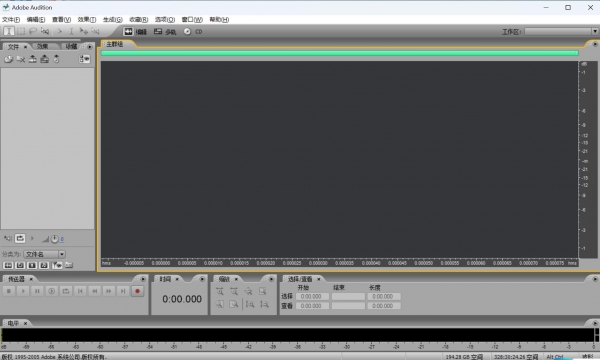This screenshot has width=600, height=360.
Task: Select the Marquee Selection tool
Action: pyautogui.click(x=21, y=31)
